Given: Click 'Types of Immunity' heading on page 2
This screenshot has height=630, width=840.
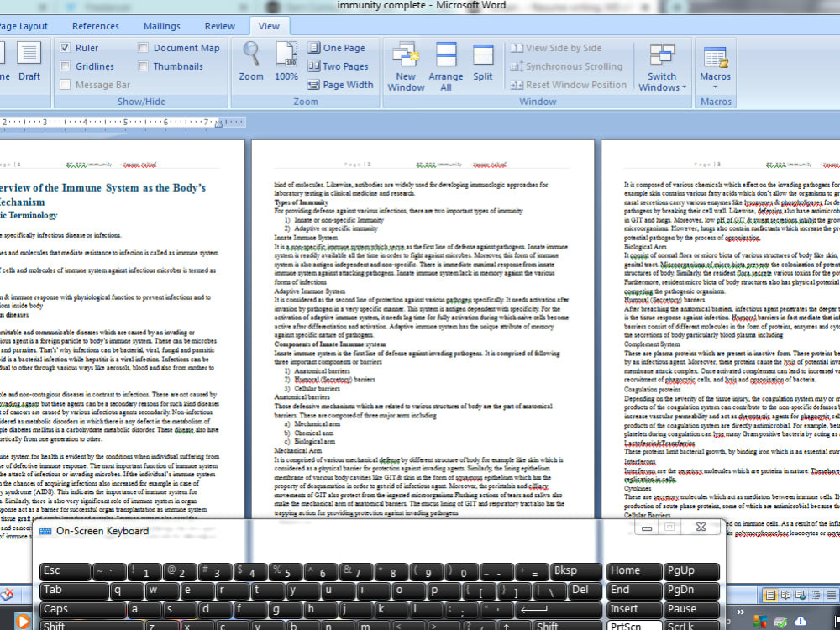Looking at the screenshot, I should [x=301, y=202].
